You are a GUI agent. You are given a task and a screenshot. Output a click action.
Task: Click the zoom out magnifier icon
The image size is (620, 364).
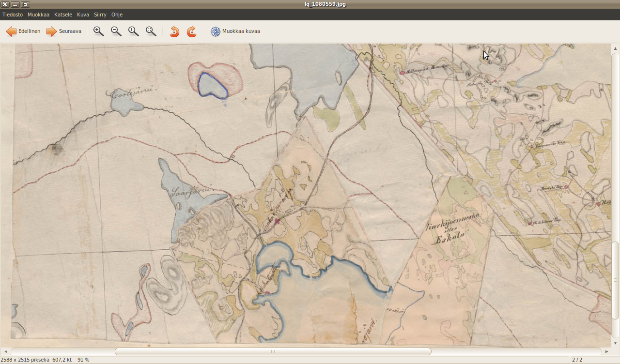pyautogui.click(x=116, y=31)
